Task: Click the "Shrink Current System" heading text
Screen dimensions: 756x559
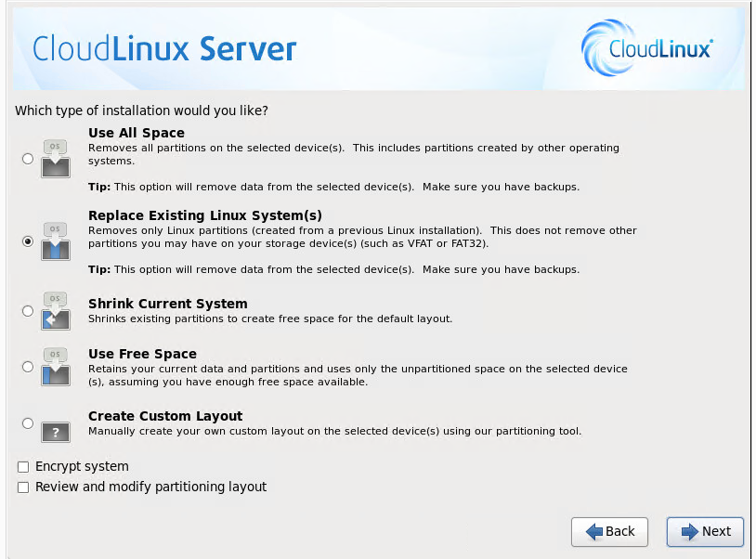Action: coord(167,304)
